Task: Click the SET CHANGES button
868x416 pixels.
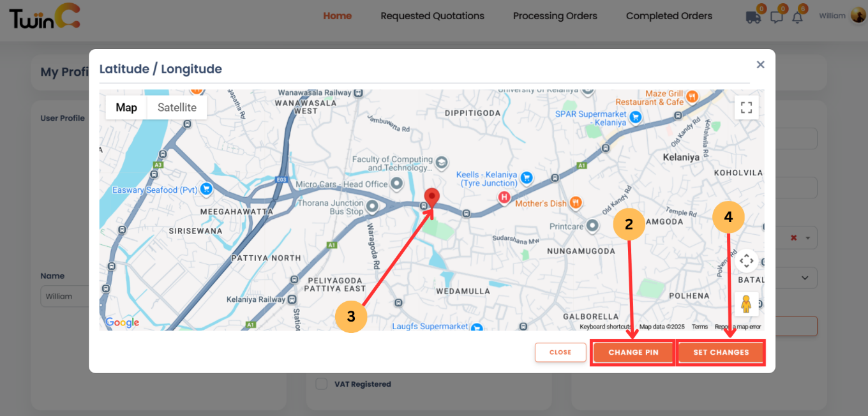Action: pos(721,352)
